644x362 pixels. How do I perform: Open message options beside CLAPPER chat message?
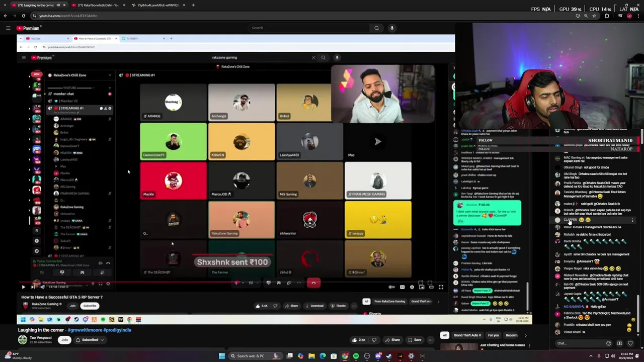click(632, 220)
